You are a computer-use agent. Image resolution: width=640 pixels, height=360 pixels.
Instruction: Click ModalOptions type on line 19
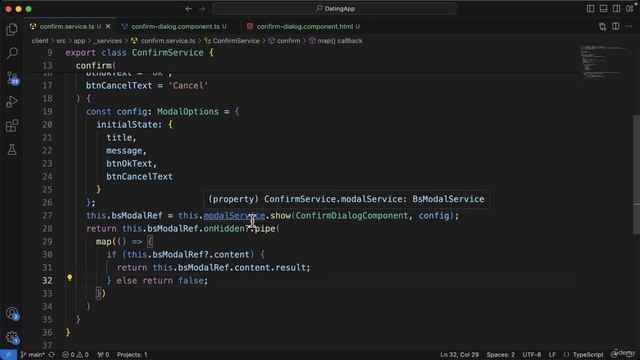pyautogui.click(x=188, y=111)
